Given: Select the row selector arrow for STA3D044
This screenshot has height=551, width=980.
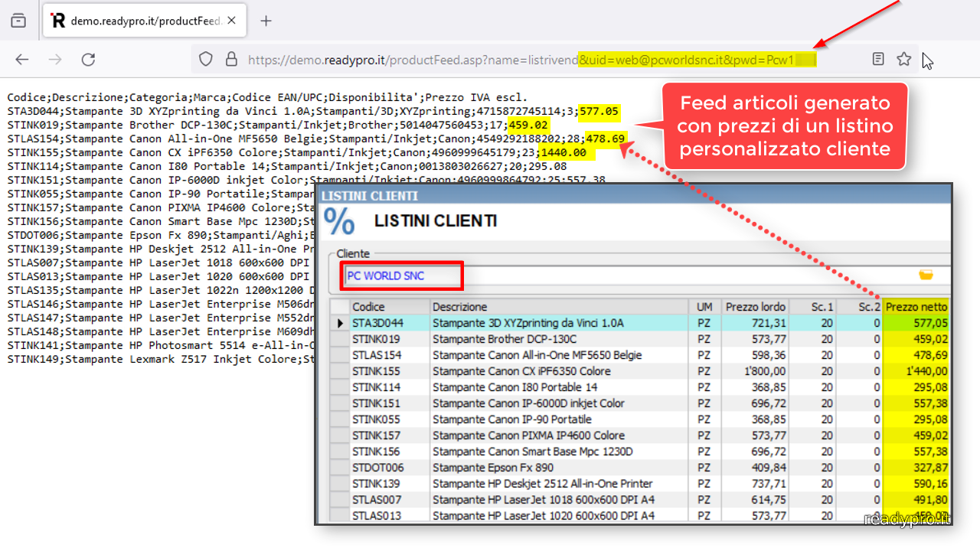Looking at the screenshot, I should (340, 323).
